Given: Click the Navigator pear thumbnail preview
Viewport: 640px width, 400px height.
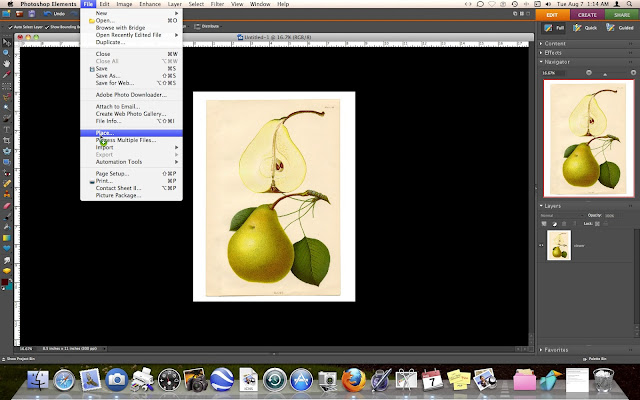Looking at the screenshot, I should click(589, 138).
